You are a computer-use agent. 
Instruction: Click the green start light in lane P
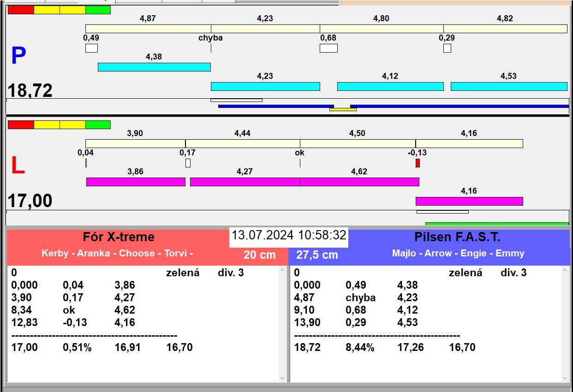click(98, 10)
